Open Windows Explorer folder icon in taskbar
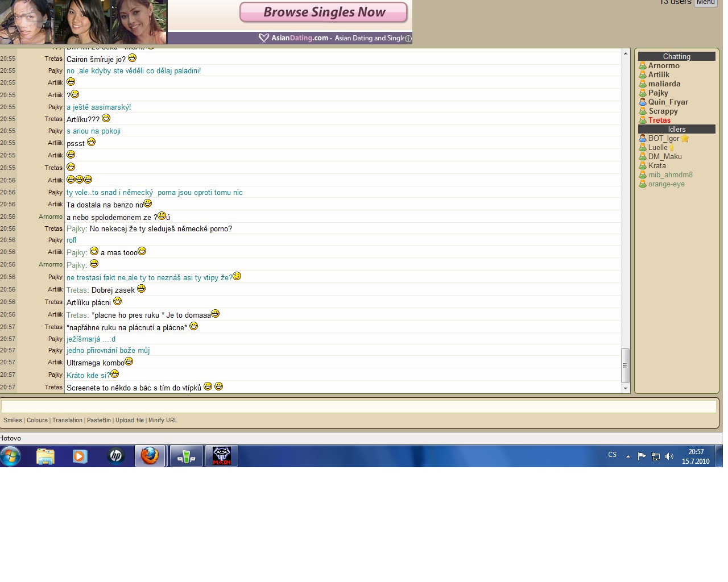Screen dimensions: 728x582 pyautogui.click(x=45, y=456)
